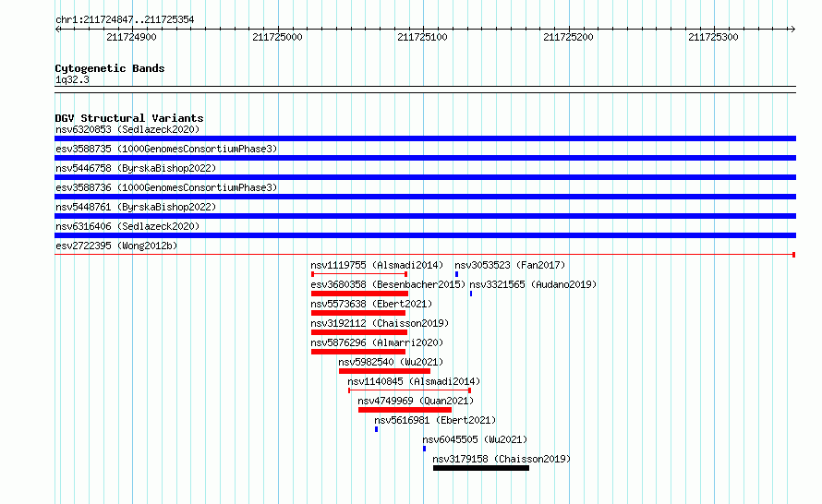Viewport: 822px width, 504px height.
Task: Click the left arrowhead of the ruler
Action: (57, 30)
